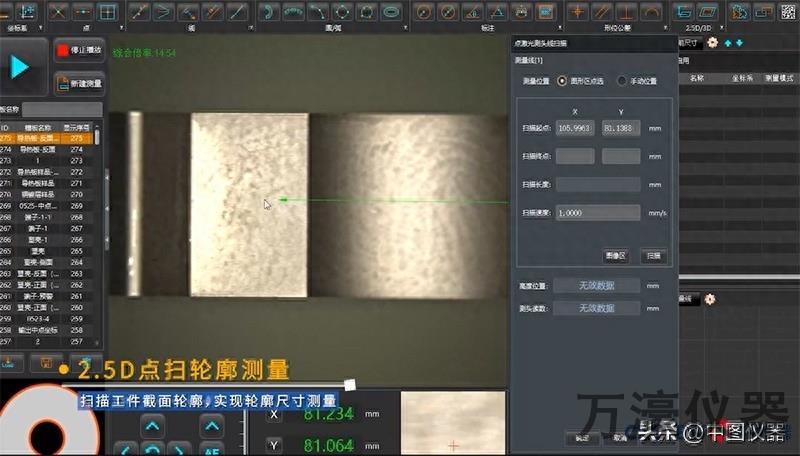Select the parallelogram plane tool in 2.5D/3D
Image resolution: width=800 pixels, height=456 pixels.
pyautogui.click(x=707, y=12)
